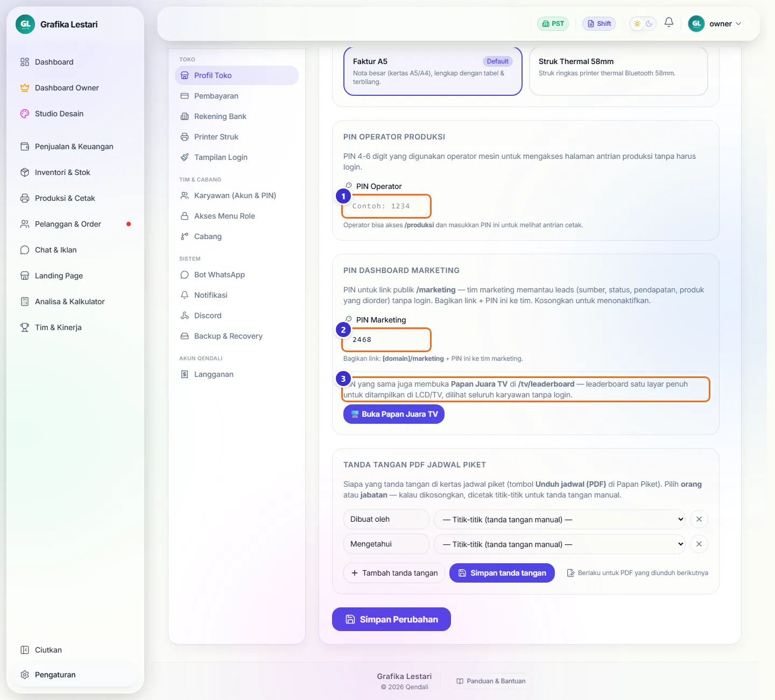
Task: Open Langganan under Akun Qendali
Action: (237, 374)
